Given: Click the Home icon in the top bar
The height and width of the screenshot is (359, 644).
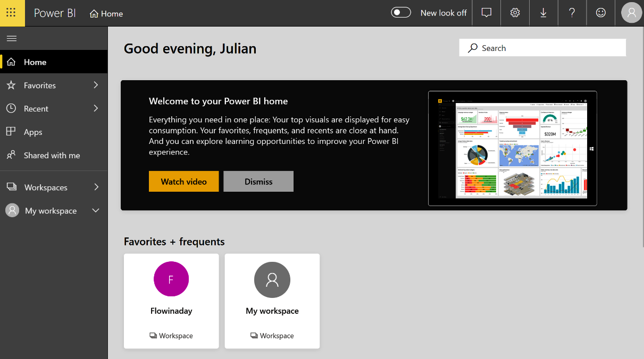Looking at the screenshot, I should tap(94, 14).
